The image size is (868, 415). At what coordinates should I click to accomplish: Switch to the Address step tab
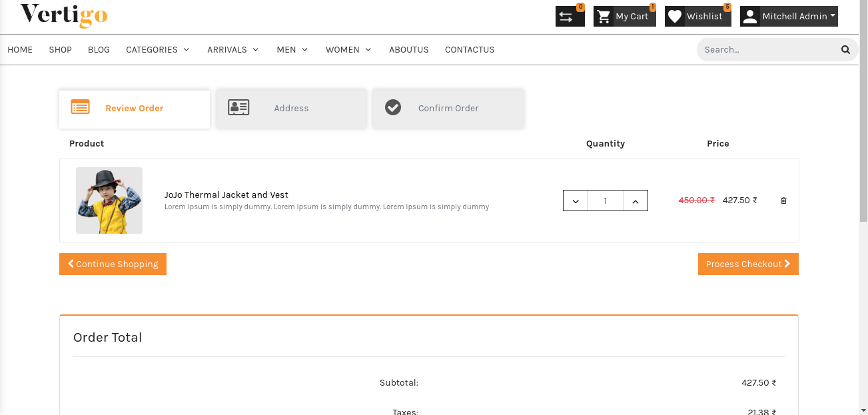pyautogui.click(x=291, y=108)
